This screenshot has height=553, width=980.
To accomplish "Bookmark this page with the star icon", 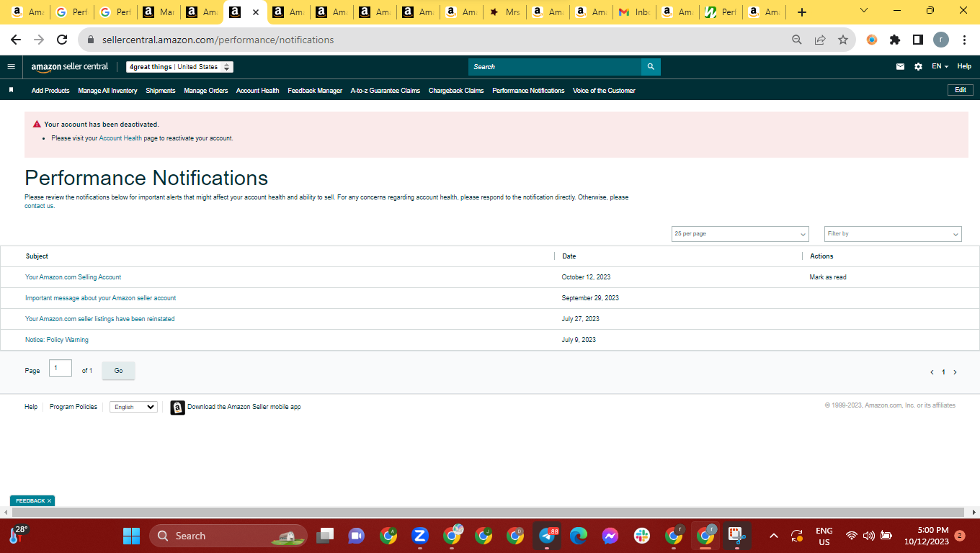I will click(842, 40).
